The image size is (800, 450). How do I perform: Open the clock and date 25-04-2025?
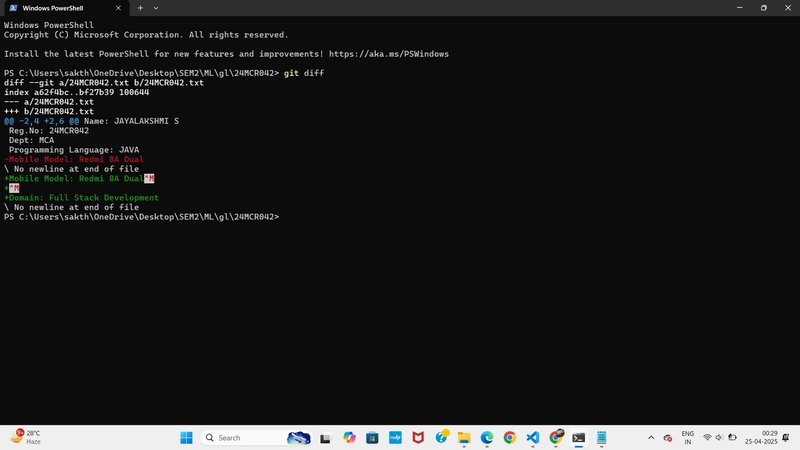[761, 438]
